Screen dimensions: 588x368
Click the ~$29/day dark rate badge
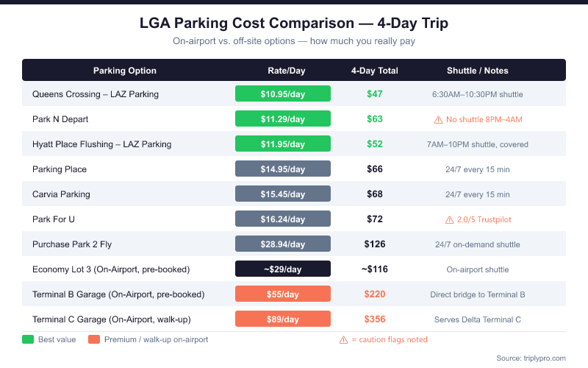point(283,269)
